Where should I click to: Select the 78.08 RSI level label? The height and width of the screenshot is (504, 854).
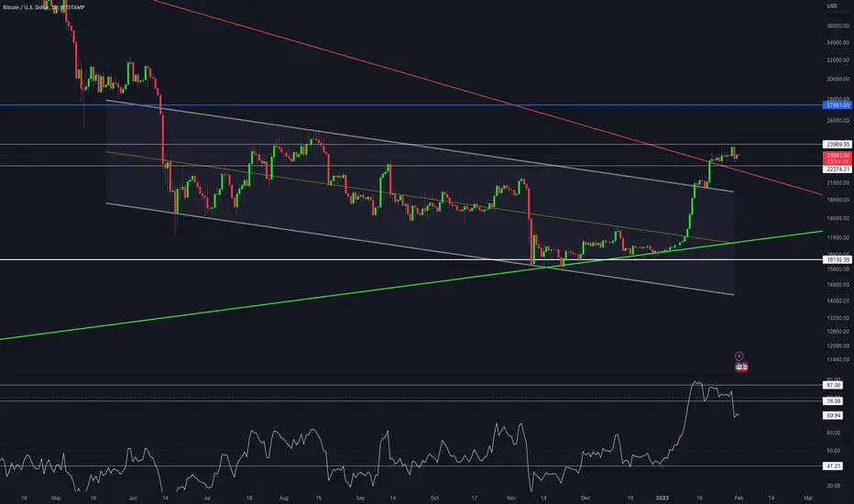833,401
